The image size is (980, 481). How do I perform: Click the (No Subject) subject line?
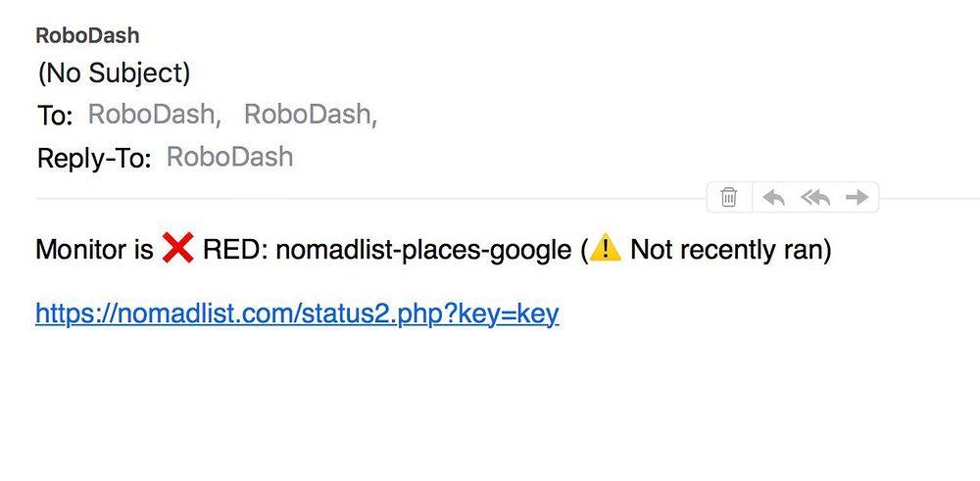(x=114, y=73)
